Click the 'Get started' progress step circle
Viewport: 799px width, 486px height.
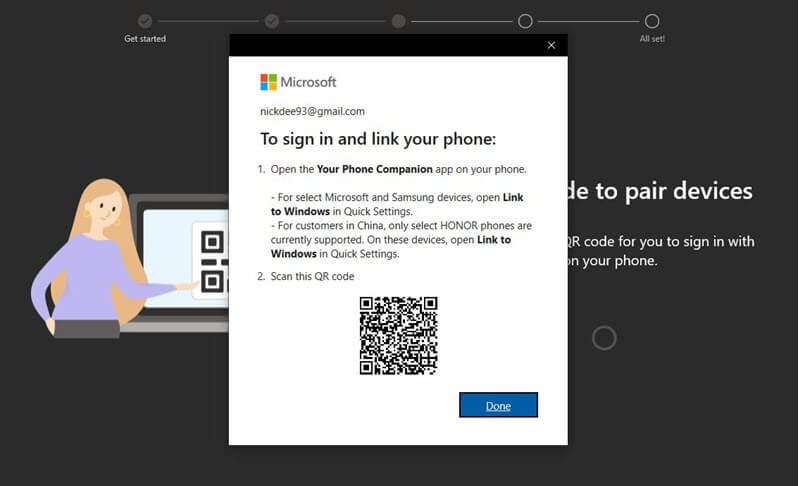(x=145, y=21)
